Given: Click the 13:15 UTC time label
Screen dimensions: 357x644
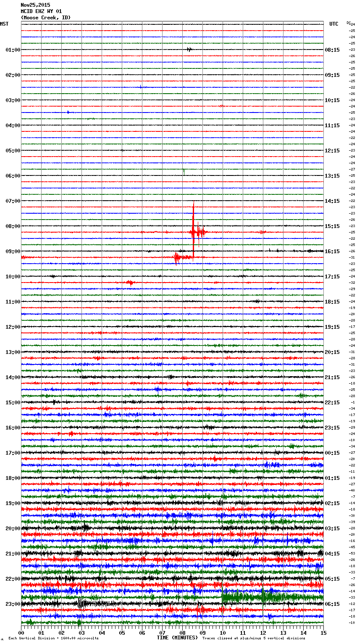Looking at the screenshot, I should pyautogui.click(x=332, y=176).
